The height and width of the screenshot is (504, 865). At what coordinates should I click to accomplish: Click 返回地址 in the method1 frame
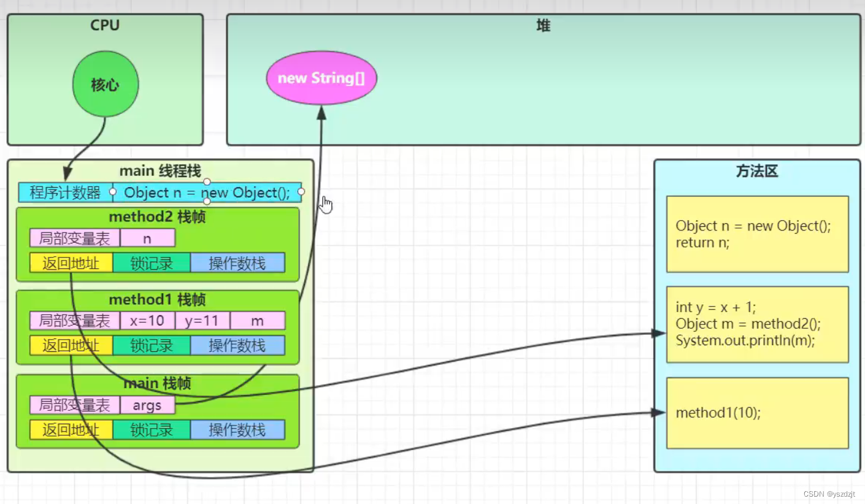point(71,345)
